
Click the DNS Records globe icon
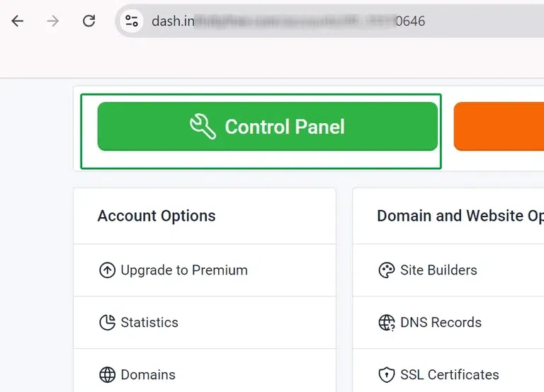(x=387, y=323)
